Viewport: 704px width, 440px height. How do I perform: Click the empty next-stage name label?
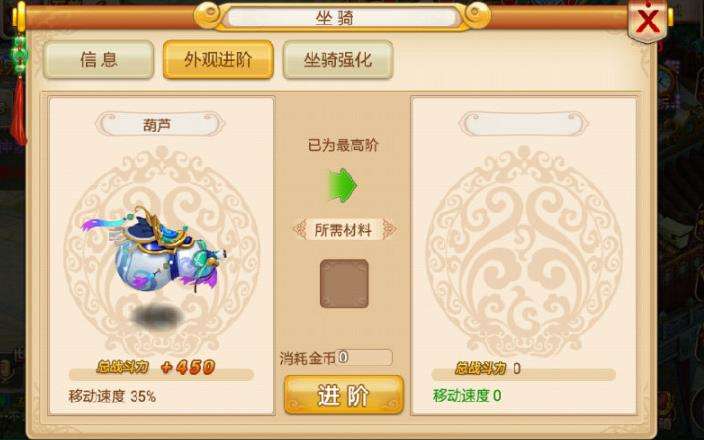(524, 124)
